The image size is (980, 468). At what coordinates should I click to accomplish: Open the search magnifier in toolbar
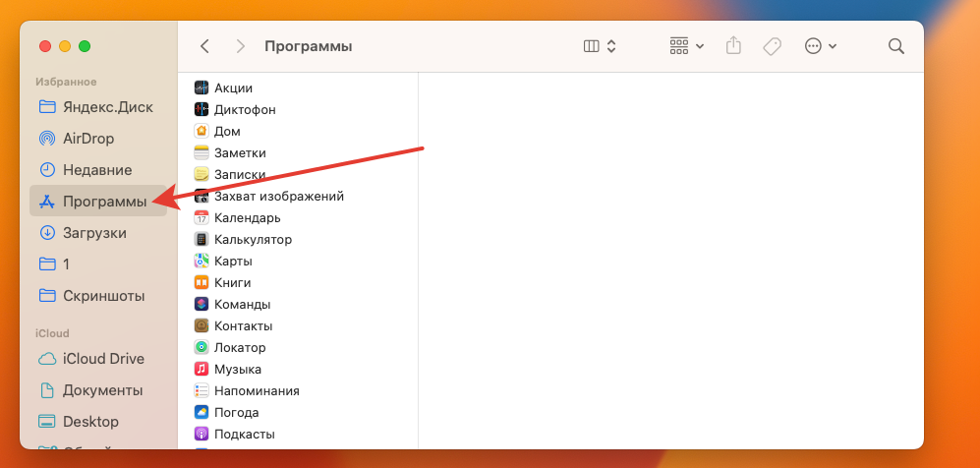coord(896,46)
